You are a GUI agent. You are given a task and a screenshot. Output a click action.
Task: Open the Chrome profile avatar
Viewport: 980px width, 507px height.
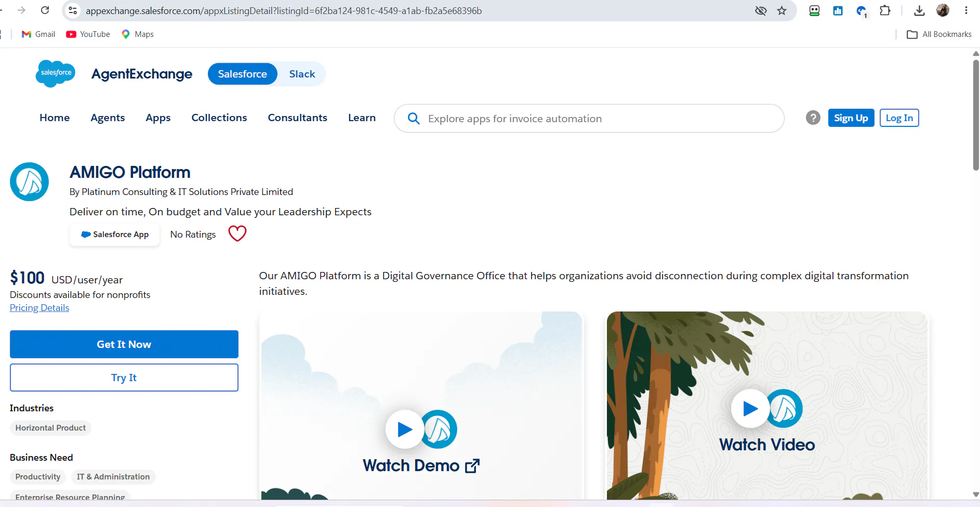tap(943, 10)
